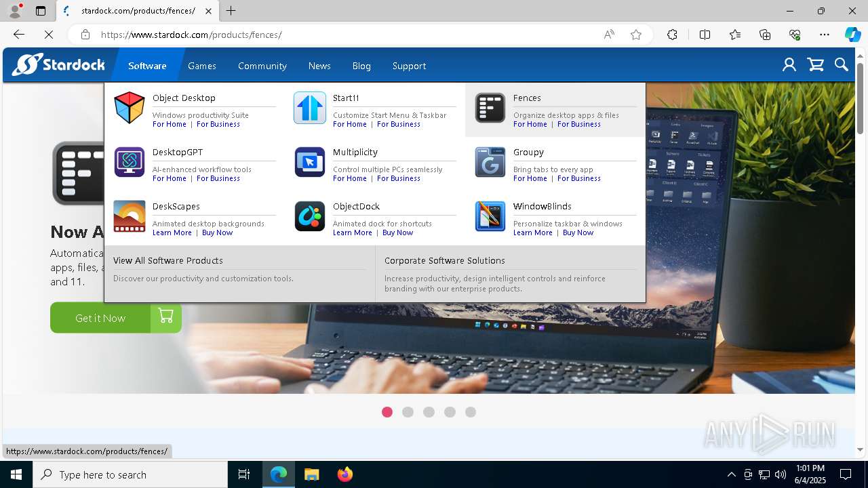Open the Software menu
The height and width of the screenshot is (488, 868).
[147, 66]
